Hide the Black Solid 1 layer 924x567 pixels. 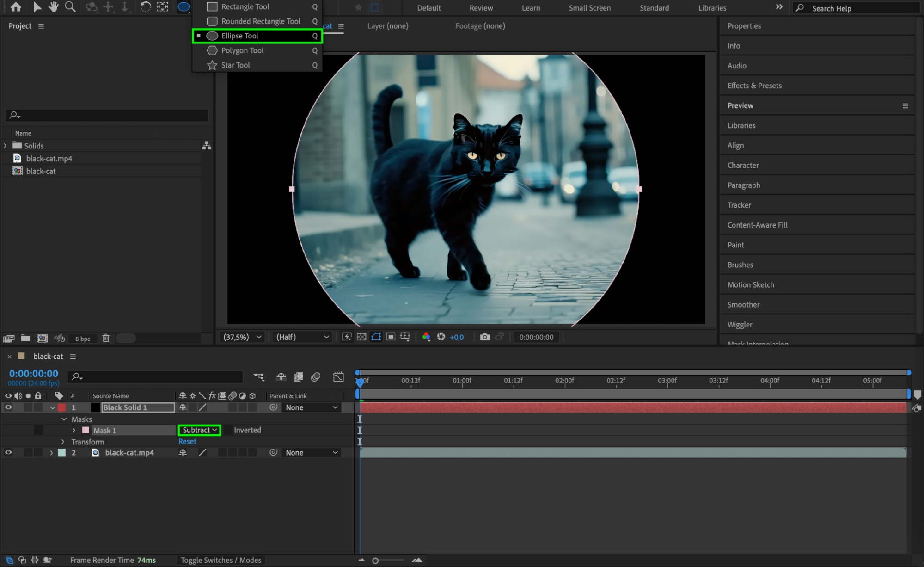tap(8, 407)
